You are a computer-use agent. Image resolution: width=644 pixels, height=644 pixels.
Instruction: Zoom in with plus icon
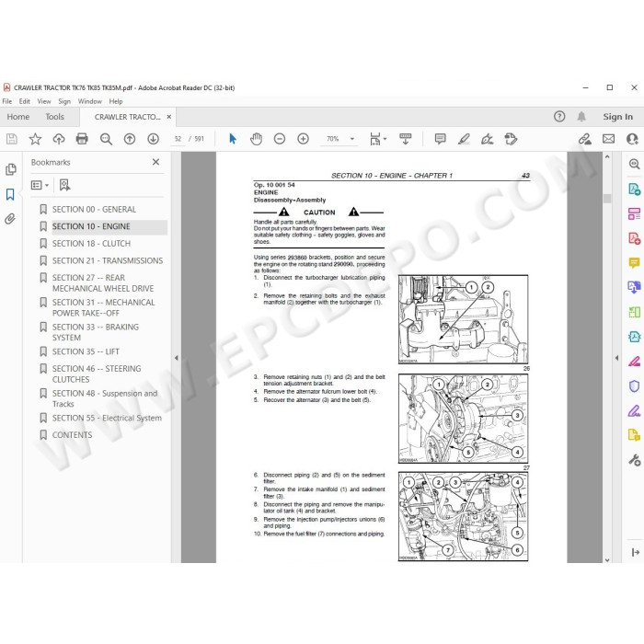click(303, 139)
